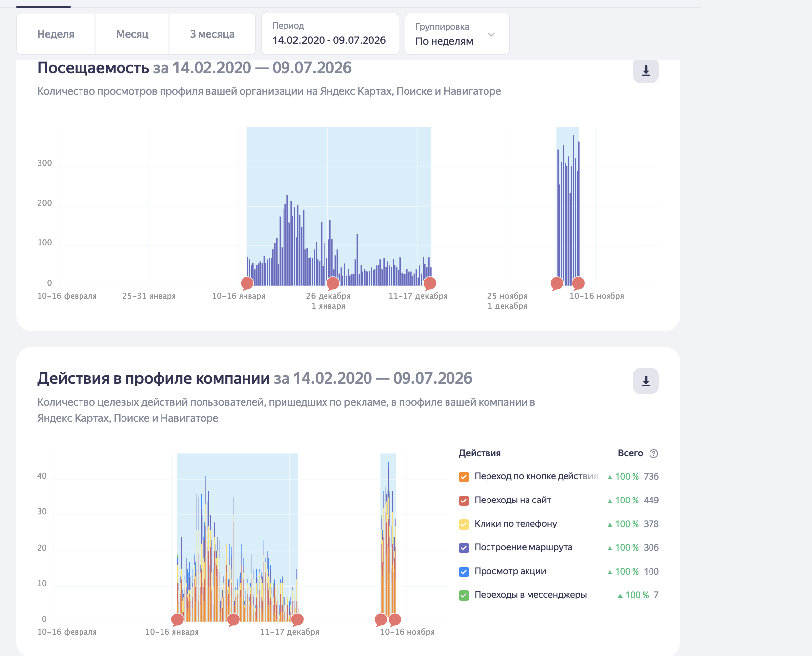The height and width of the screenshot is (656, 812).
Task: Click leftmost comment marker in Посещаемость chart
Action: pyautogui.click(x=247, y=283)
